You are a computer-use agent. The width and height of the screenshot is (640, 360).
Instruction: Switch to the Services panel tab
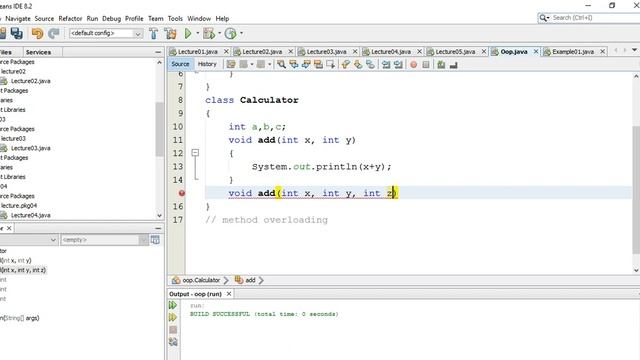click(38, 52)
